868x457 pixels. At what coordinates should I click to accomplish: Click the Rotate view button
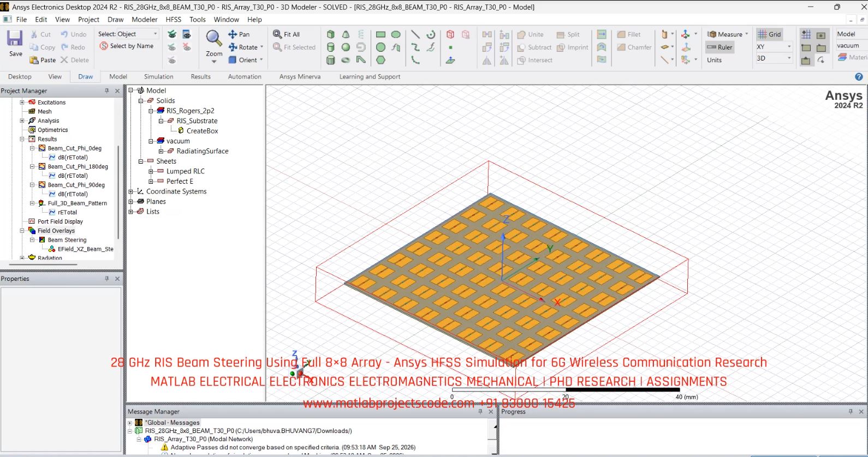point(246,47)
